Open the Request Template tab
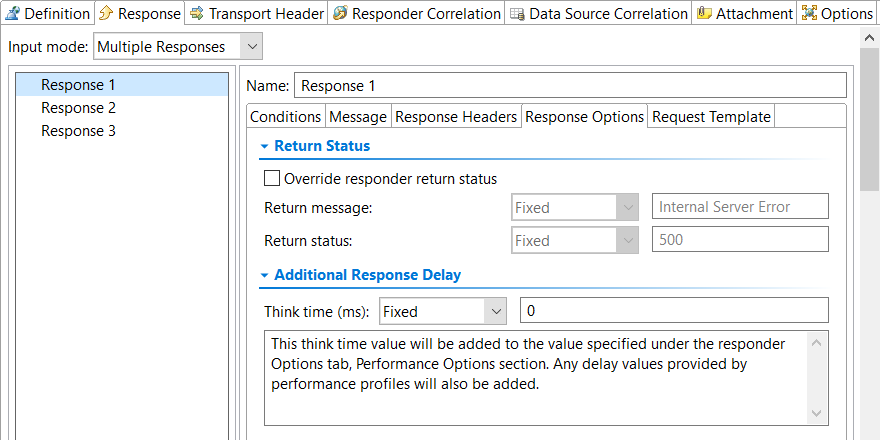The image size is (880, 440). coord(711,116)
